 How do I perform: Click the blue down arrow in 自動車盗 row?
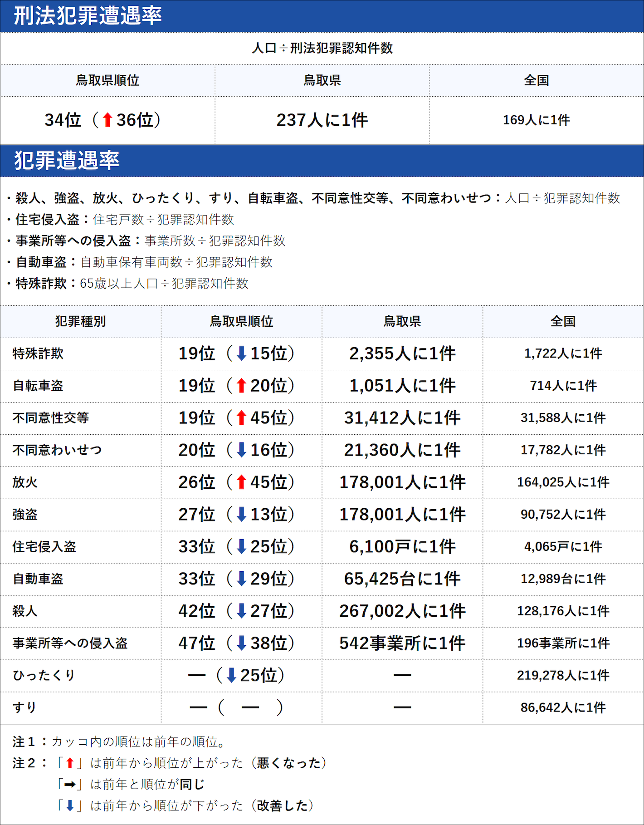(242, 579)
